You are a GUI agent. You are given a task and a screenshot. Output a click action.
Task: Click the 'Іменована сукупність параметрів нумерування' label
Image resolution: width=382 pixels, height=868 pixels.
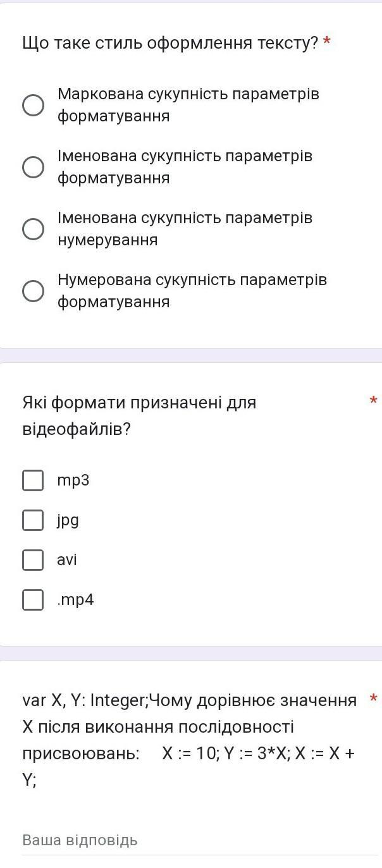click(x=185, y=229)
